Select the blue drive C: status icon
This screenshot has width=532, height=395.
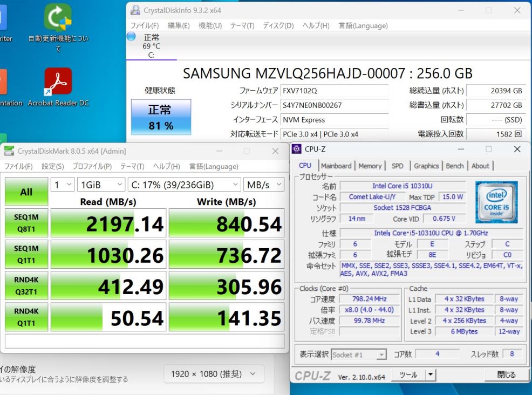(131, 37)
